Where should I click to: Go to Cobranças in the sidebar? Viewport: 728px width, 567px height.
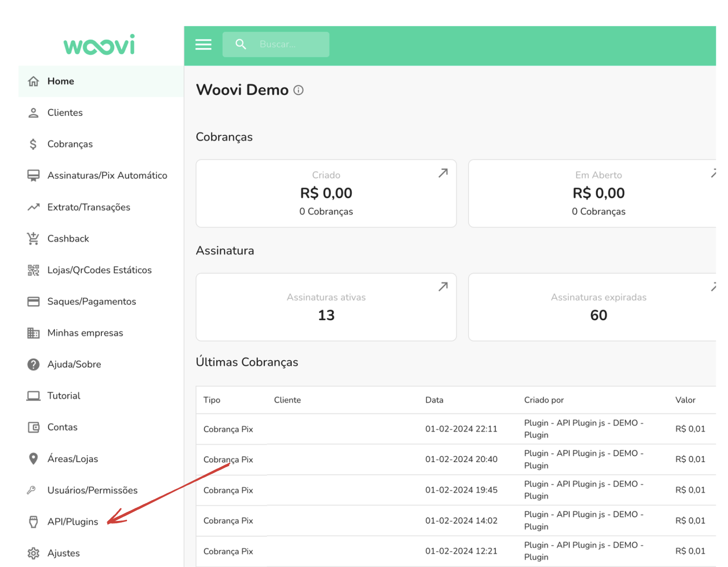70,144
